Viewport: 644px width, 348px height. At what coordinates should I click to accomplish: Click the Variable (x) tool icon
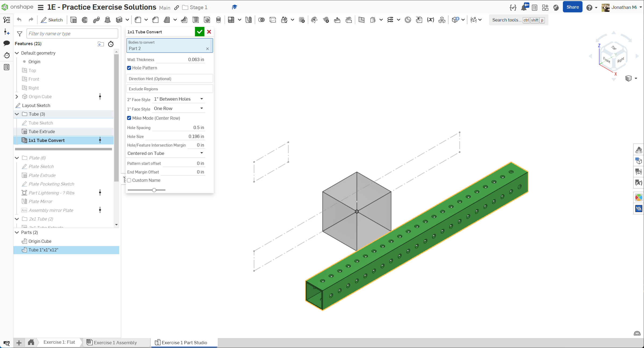tap(430, 20)
